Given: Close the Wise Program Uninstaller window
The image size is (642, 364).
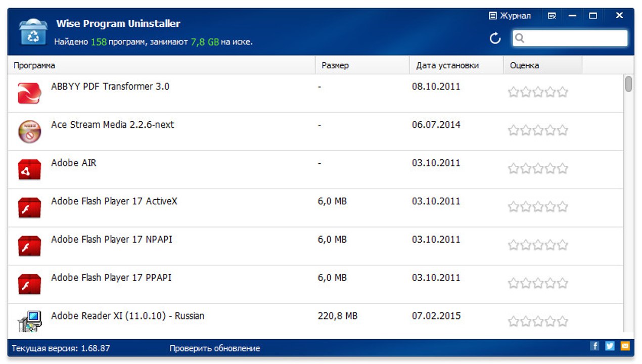Looking at the screenshot, I should click(619, 16).
